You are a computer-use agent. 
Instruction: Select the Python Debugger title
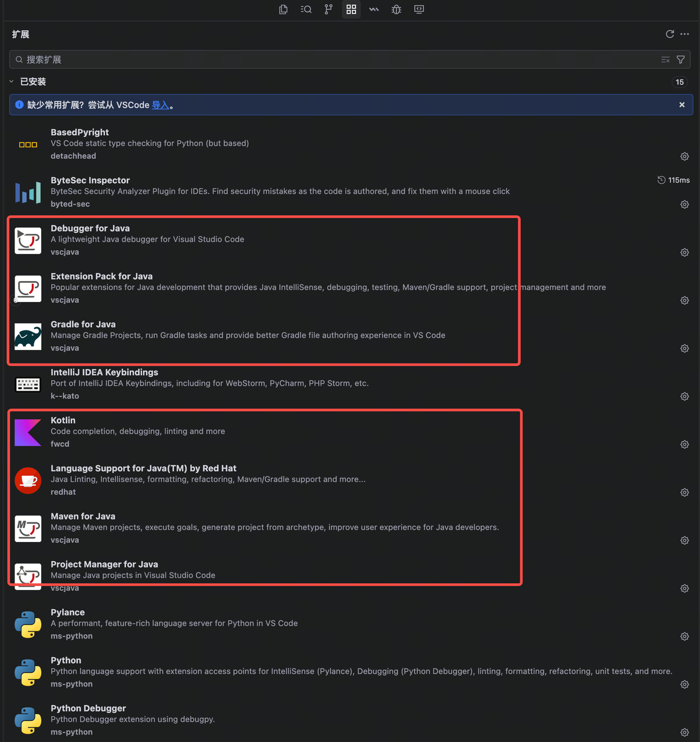pyautogui.click(x=88, y=708)
